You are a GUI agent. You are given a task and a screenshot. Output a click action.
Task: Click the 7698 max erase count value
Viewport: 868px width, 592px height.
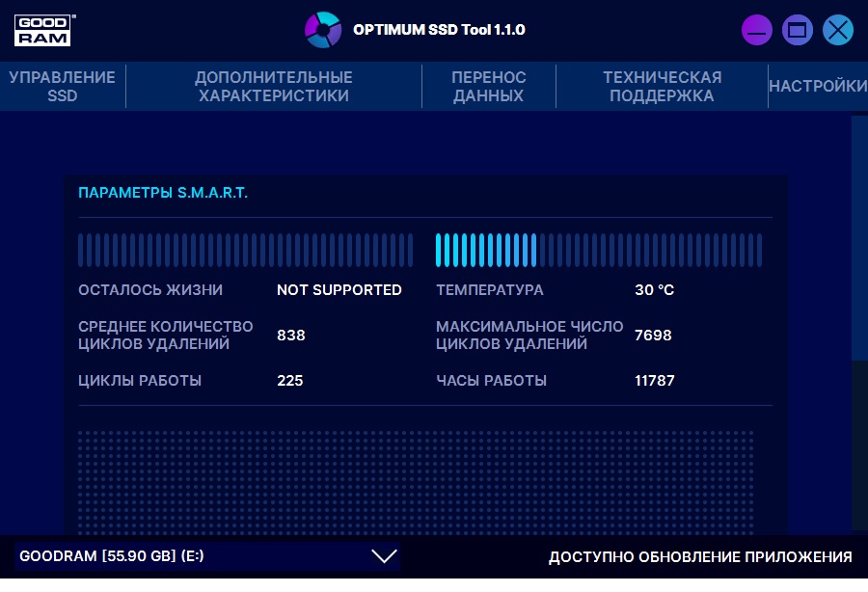(x=653, y=336)
